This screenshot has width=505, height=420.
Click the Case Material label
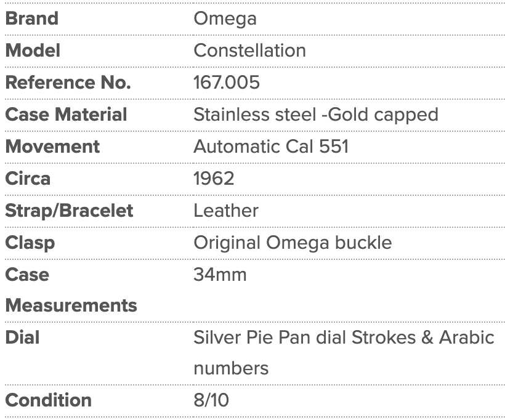pos(67,115)
